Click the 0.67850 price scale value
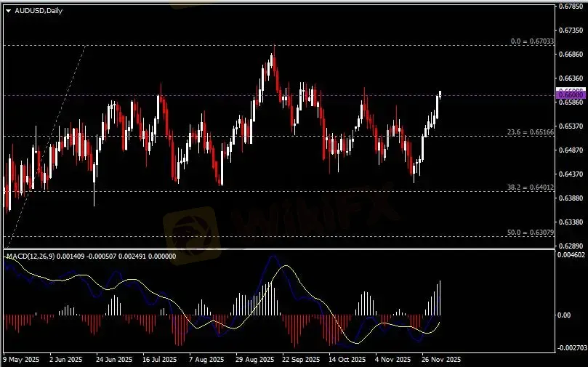Viewport: 588px width, 367px height. [x=570, y=7]
